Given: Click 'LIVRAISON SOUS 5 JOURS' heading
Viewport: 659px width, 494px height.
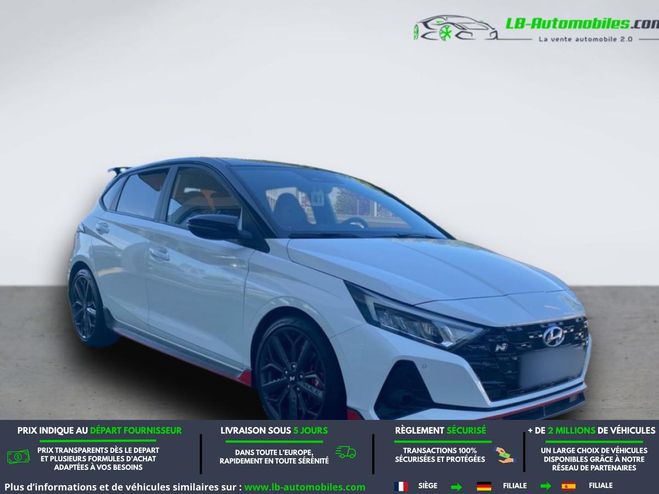Looking at the screenshot, I should (x=274, y=431).
